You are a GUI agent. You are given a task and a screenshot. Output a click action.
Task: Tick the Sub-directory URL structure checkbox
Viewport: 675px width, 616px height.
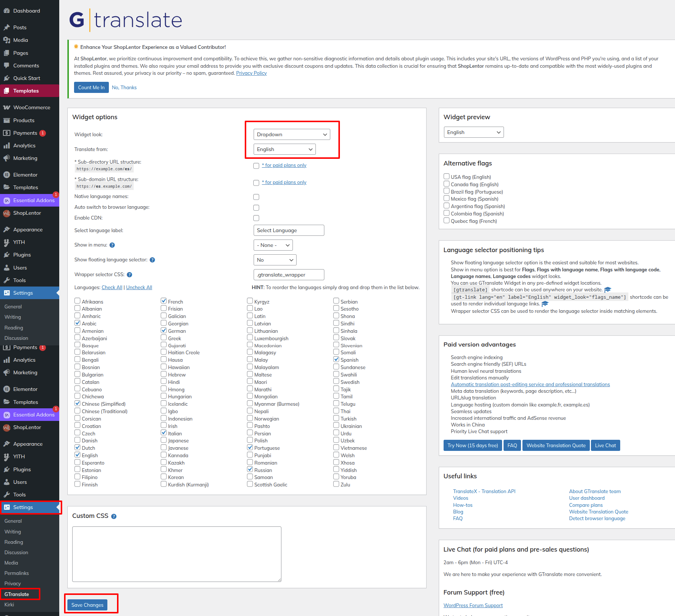tap(256, 166)
